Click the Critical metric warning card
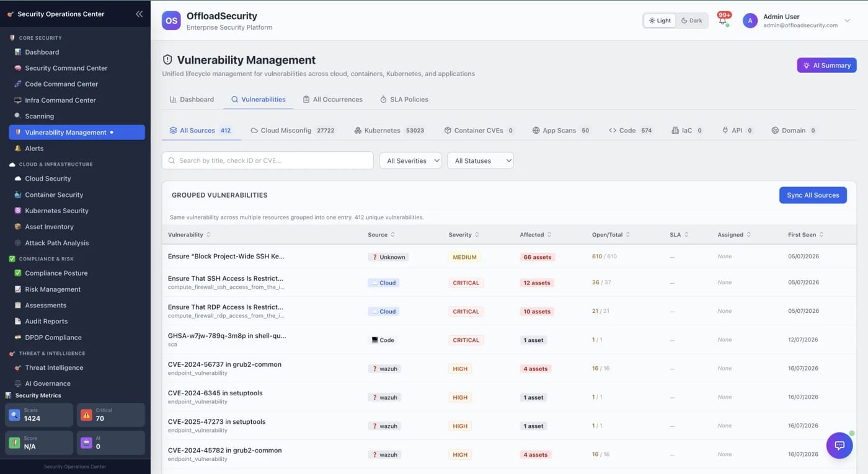This screenshot has height=474, width=868. point(111,415)
